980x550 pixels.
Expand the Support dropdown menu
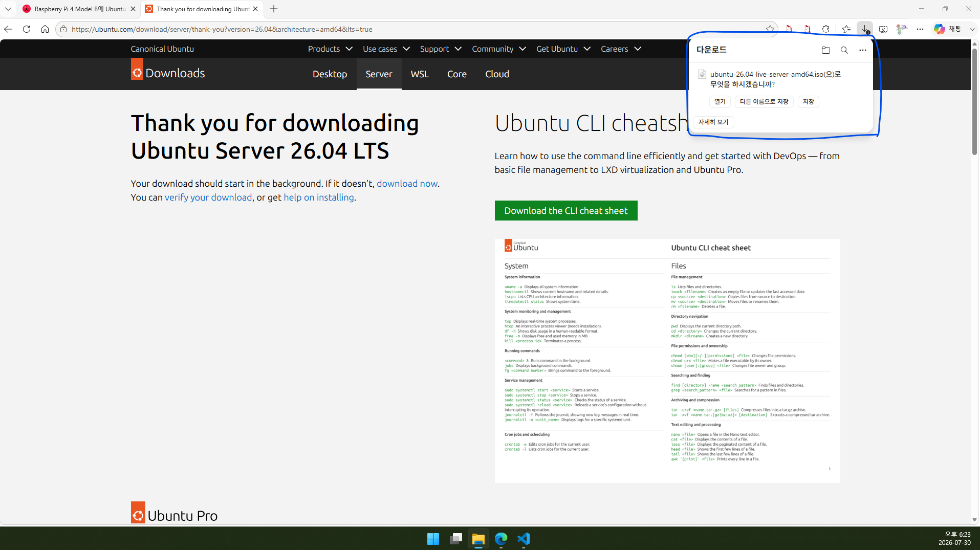(x=441, y=49)
